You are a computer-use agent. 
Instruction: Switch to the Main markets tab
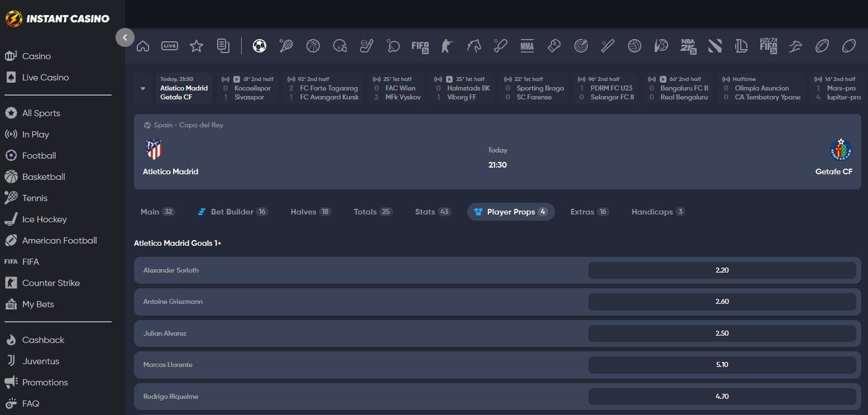157,212
